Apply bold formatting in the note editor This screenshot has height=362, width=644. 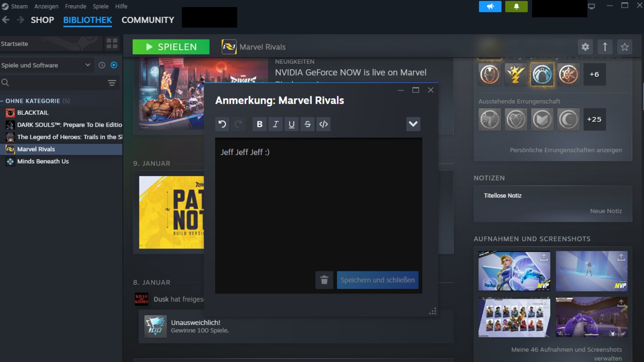[x=259, y=124]
